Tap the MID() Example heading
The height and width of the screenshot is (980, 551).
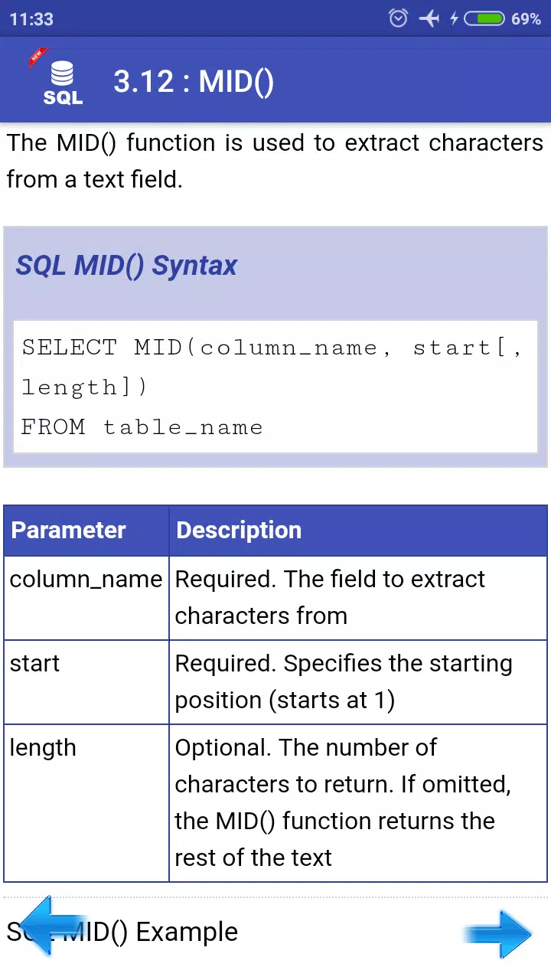122,932
